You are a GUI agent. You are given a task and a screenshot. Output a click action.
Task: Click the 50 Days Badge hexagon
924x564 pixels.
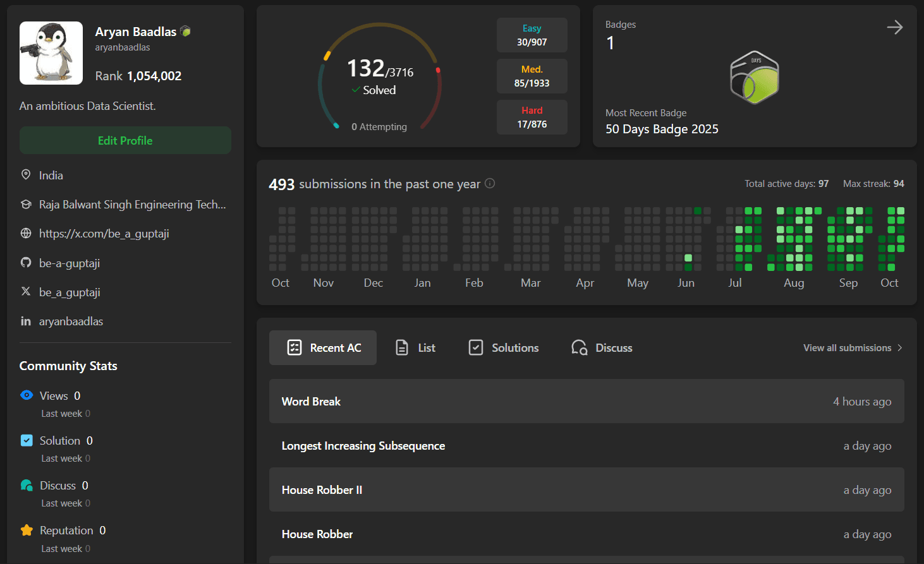[x=754, y=78]
